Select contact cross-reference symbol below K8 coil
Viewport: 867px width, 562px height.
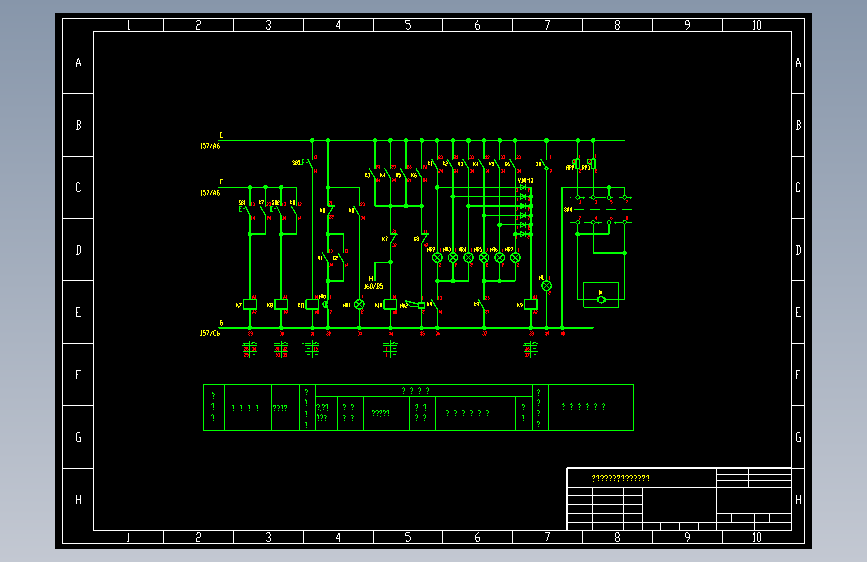click(x=281, y=349)
